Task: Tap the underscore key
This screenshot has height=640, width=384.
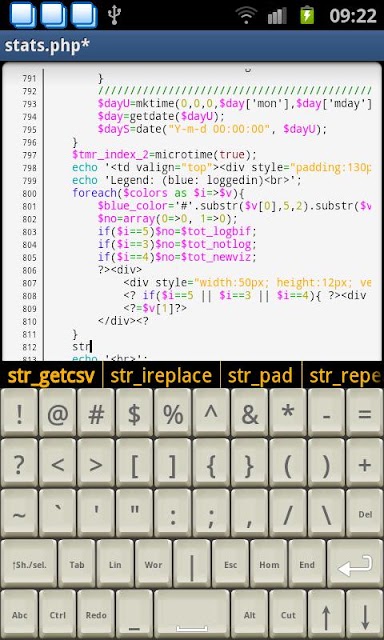Action: pos(134,615)
